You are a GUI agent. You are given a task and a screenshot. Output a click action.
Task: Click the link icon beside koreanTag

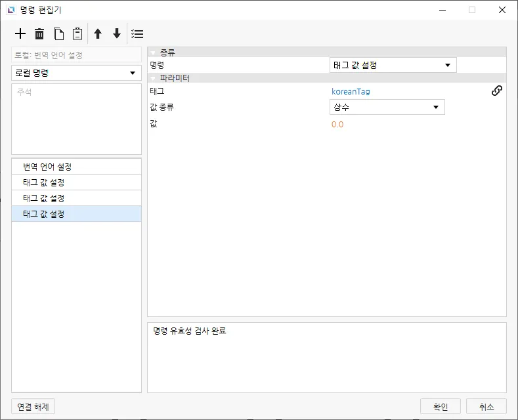[x=497, y=91]
